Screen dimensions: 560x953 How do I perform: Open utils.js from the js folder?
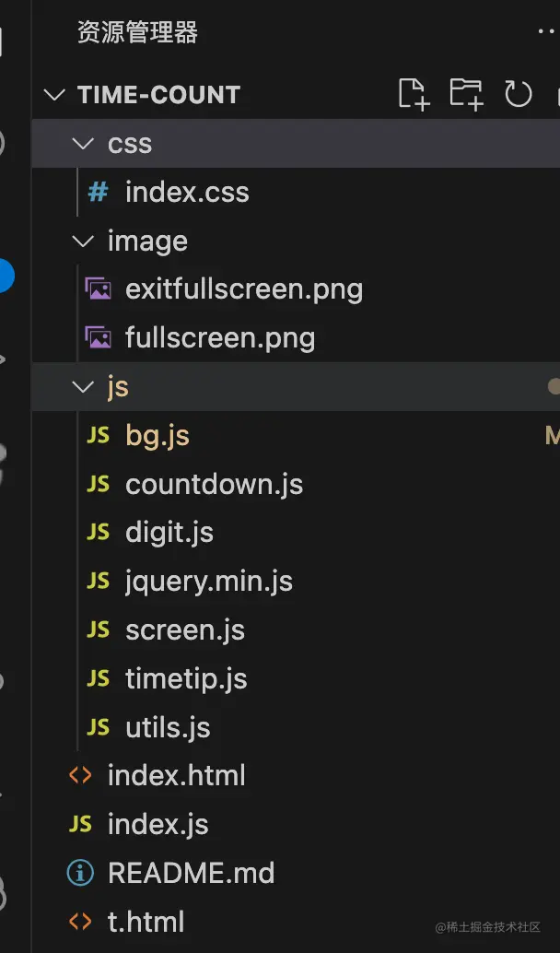pos(168,728)
